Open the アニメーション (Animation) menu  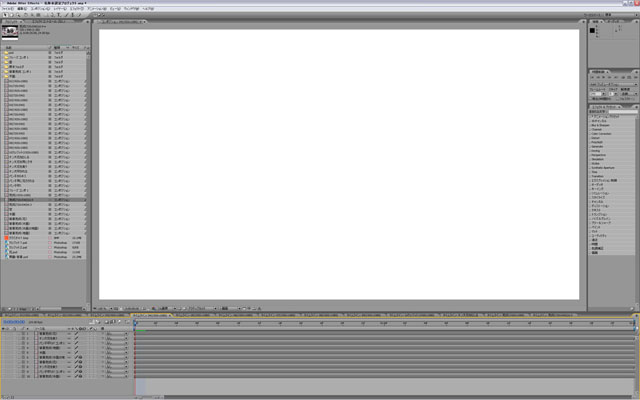coord(97,9)
